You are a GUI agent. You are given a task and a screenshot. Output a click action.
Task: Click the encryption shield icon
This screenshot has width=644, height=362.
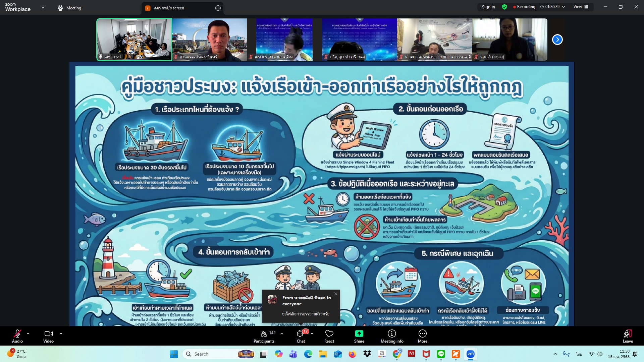[x=504, y=7]
